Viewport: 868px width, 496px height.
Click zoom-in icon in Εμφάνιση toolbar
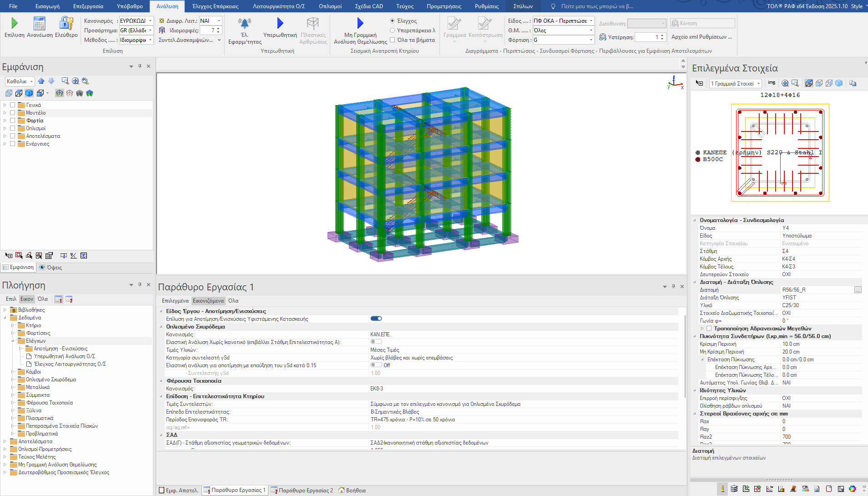(76, 81)
